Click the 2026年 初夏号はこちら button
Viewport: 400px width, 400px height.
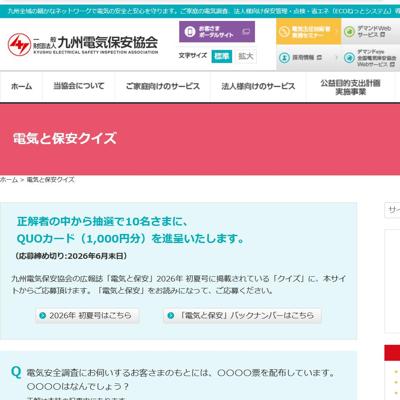[87, 315]
